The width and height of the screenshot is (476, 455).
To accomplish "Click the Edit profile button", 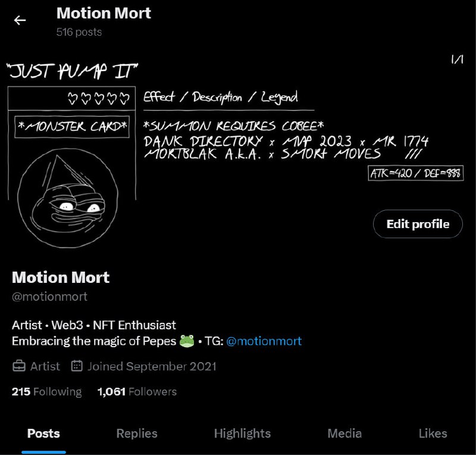I will 418,224.
